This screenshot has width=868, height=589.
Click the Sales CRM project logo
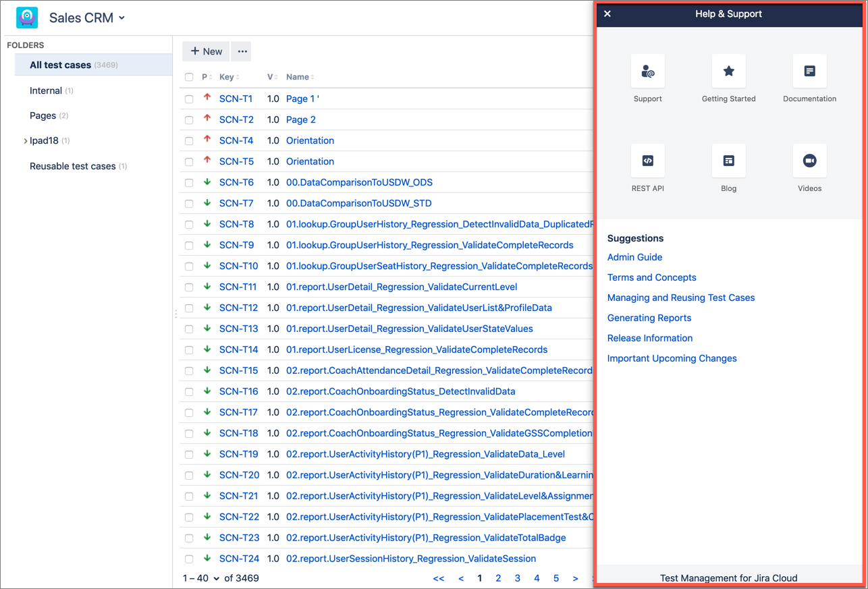27,18
